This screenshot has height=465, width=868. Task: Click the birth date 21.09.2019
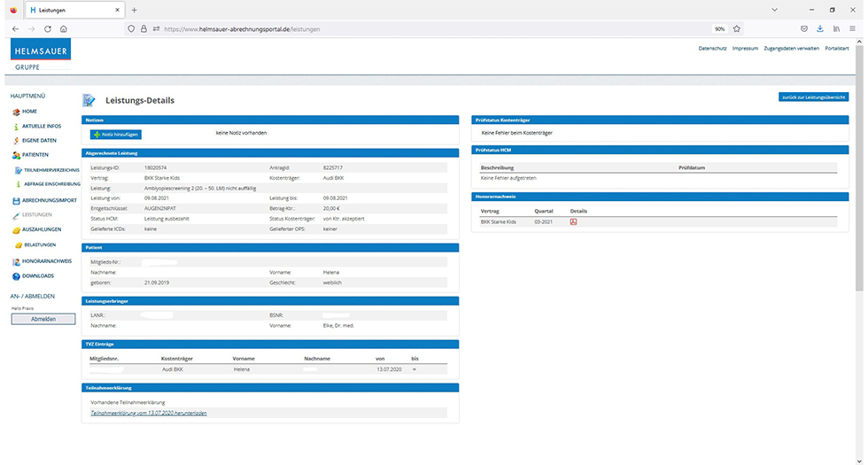click(157, 283)
